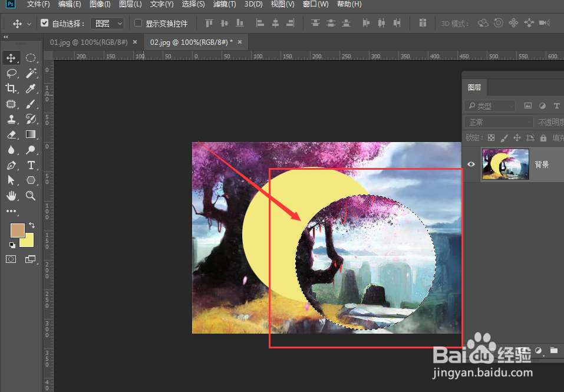Select the Lasso tool
Image resolution: width=564 pixels, height=392 pixels.
pos(11,73)
